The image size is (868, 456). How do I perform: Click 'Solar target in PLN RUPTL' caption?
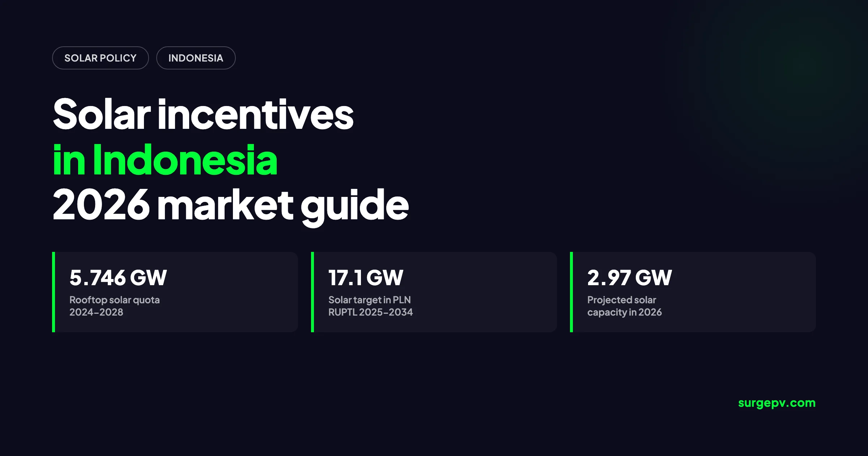(370, 306)
